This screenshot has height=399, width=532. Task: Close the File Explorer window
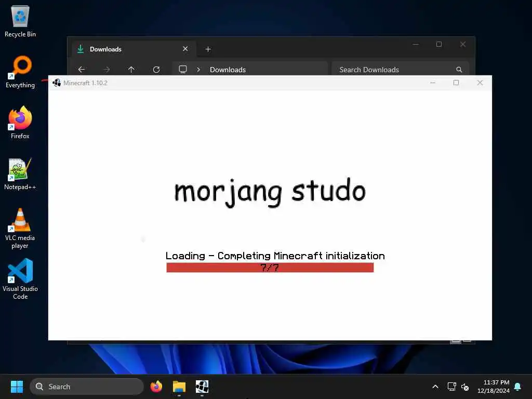pos(463,44)
